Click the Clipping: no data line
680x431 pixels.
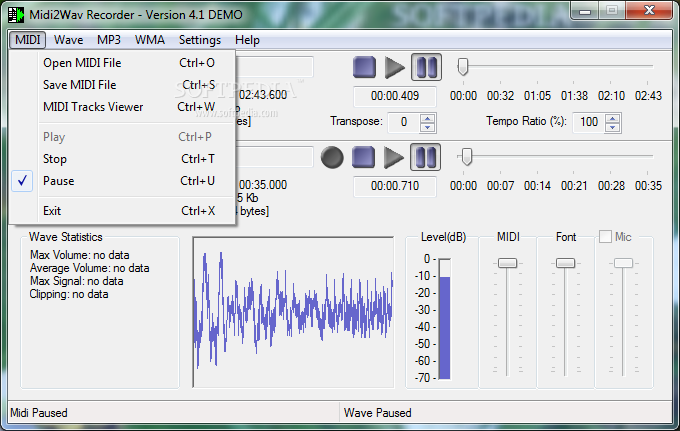tap(69, 294)
